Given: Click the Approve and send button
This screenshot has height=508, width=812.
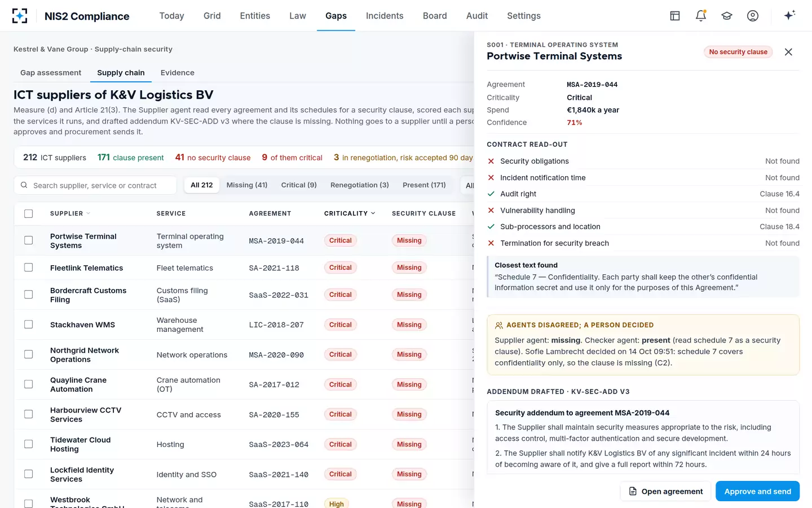Looking at the screenshot, I should pos(757,491).
